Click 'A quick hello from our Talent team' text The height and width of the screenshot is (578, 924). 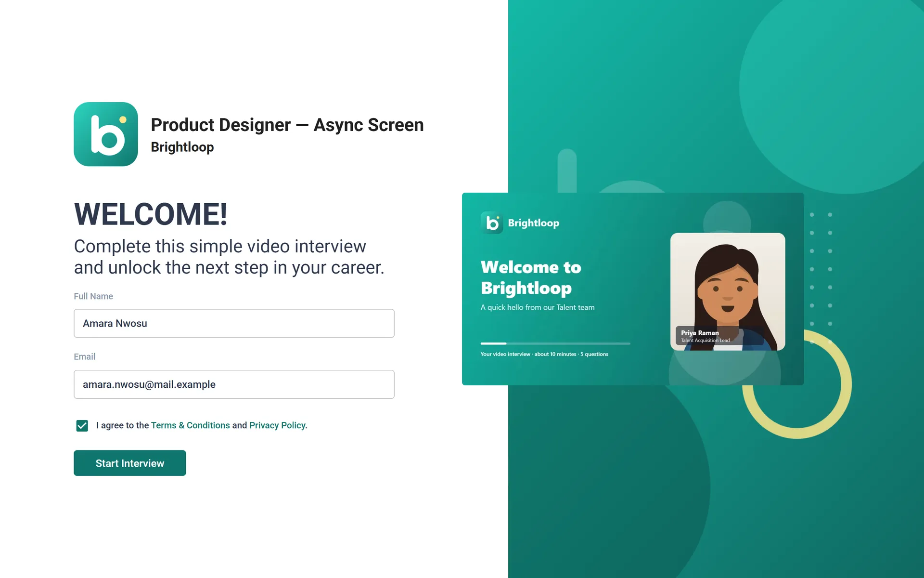[x=538, y=307]
